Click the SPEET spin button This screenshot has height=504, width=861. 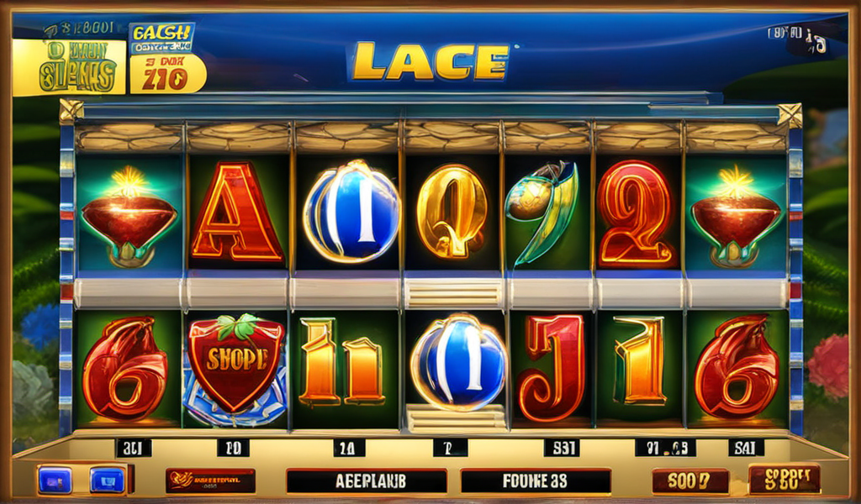pyautogui.click(x=784, y=479)
